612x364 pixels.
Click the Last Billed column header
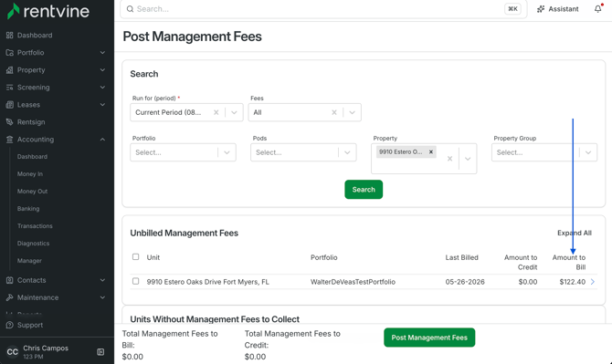coord(461,257)
